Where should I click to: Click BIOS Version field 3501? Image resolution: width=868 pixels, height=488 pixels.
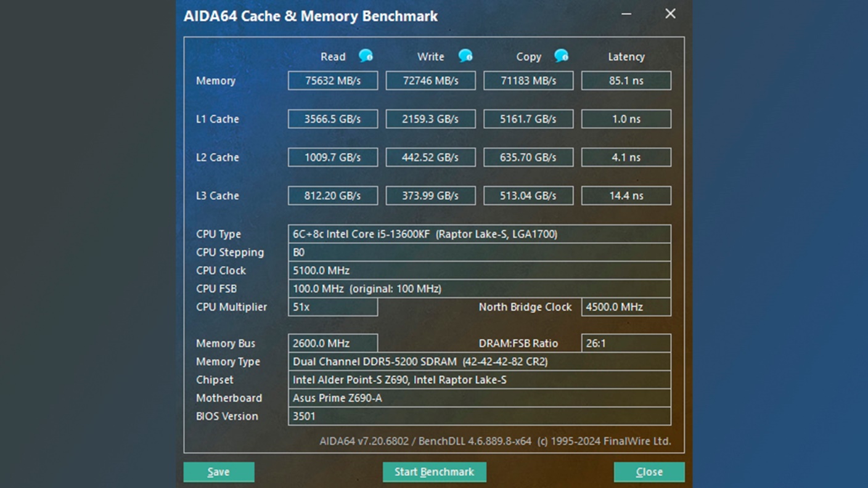[x=480, y=416]
